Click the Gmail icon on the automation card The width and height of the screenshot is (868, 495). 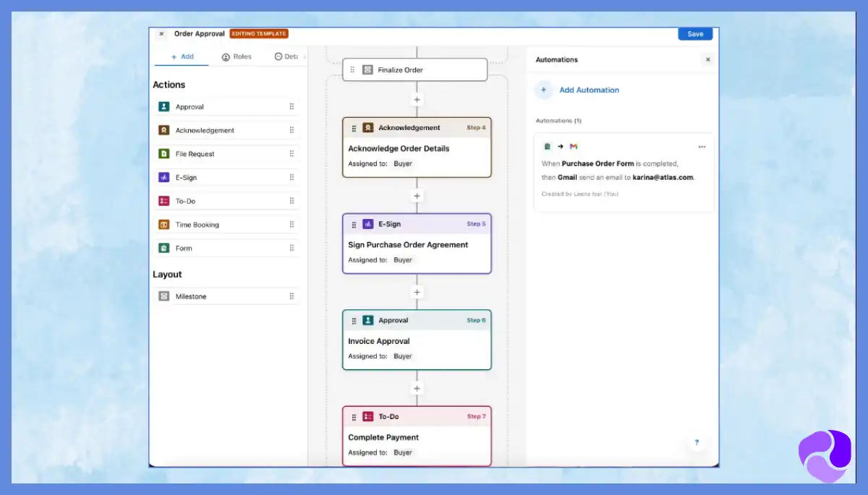point(574,146)
